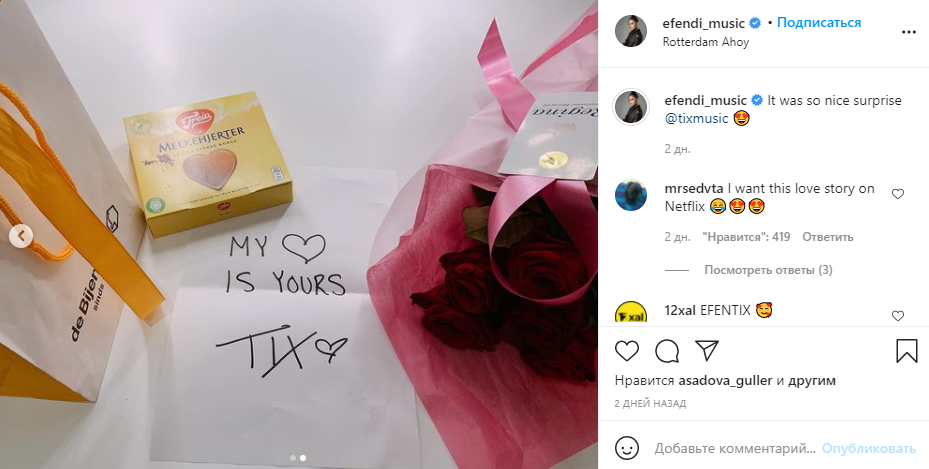Open comments via speech bubble icon

click(x=667, y=351)
